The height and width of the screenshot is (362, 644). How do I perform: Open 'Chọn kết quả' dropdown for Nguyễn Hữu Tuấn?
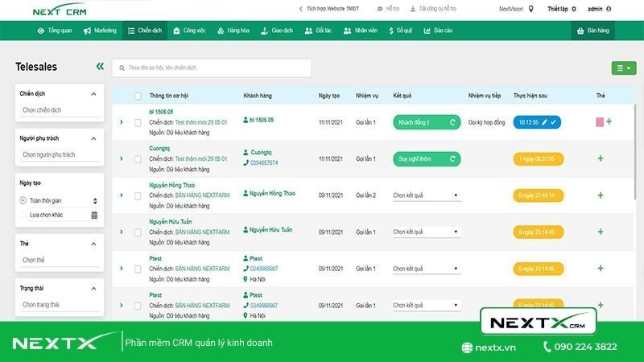point(427,232)
